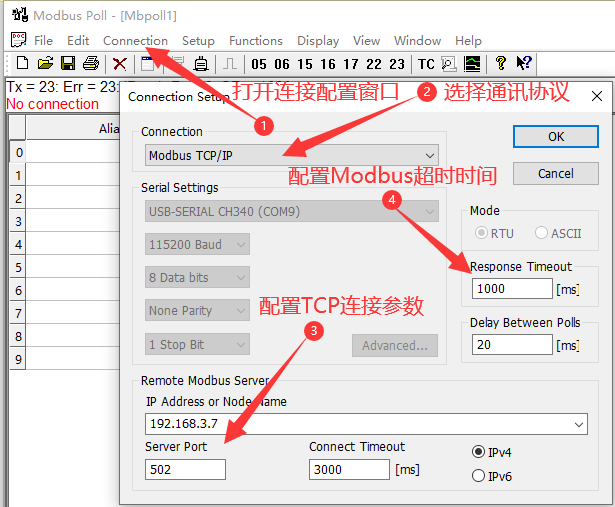Open the Setup menu
This screenshot has width=615, height=507.
(x=198, y=41)
